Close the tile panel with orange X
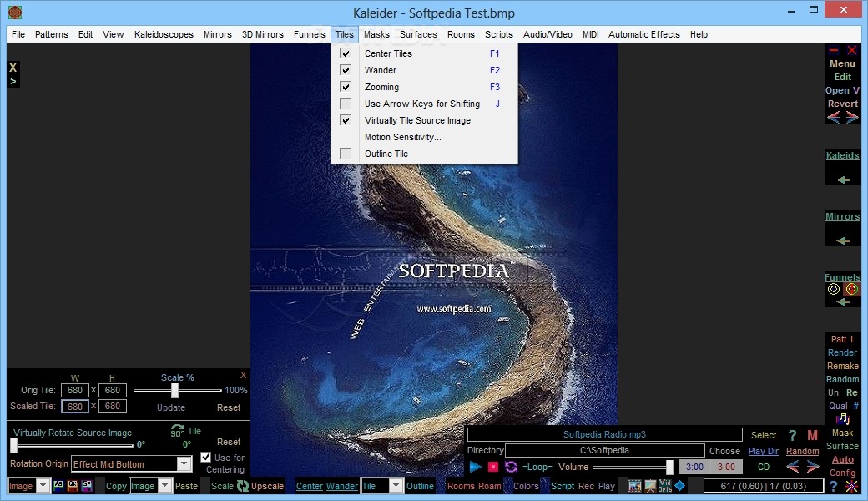 [243, 375]
